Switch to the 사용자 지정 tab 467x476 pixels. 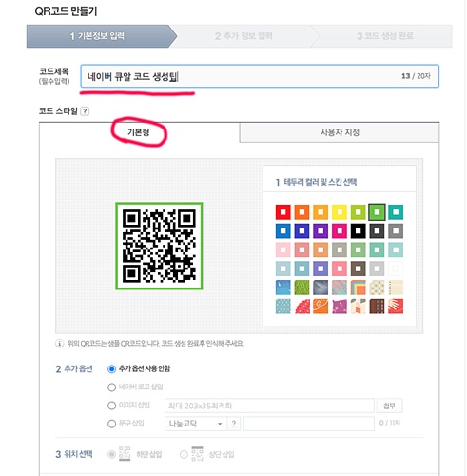click(340, 132)
